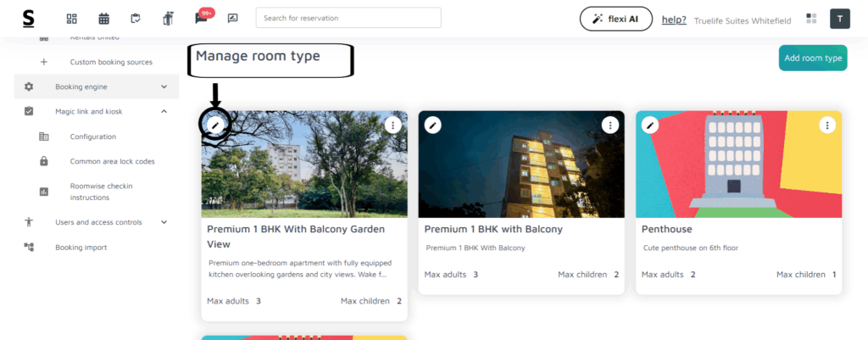
Task: Edit the Premium 1 BHK with Balcony room type
Action: (x=433, y=125)
